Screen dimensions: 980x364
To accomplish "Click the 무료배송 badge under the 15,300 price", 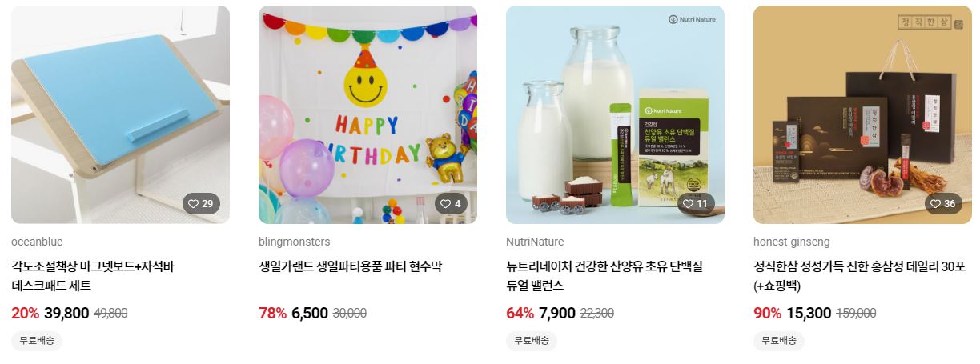I will [779, 340].
